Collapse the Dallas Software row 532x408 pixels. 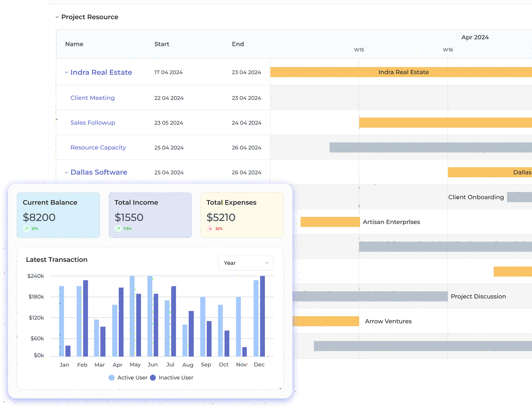pos(66,172)
